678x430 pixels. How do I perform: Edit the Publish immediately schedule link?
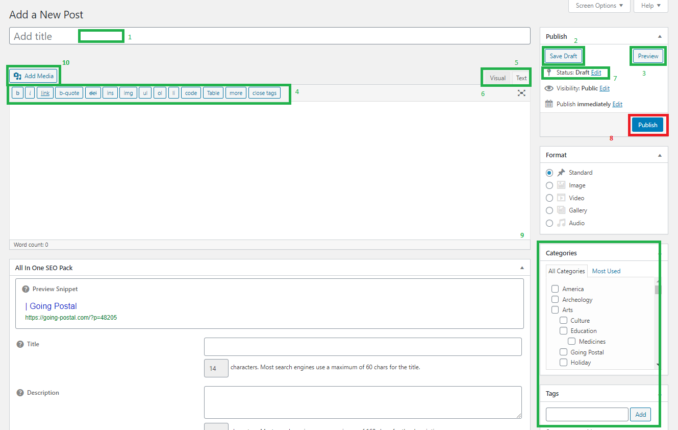617,104
